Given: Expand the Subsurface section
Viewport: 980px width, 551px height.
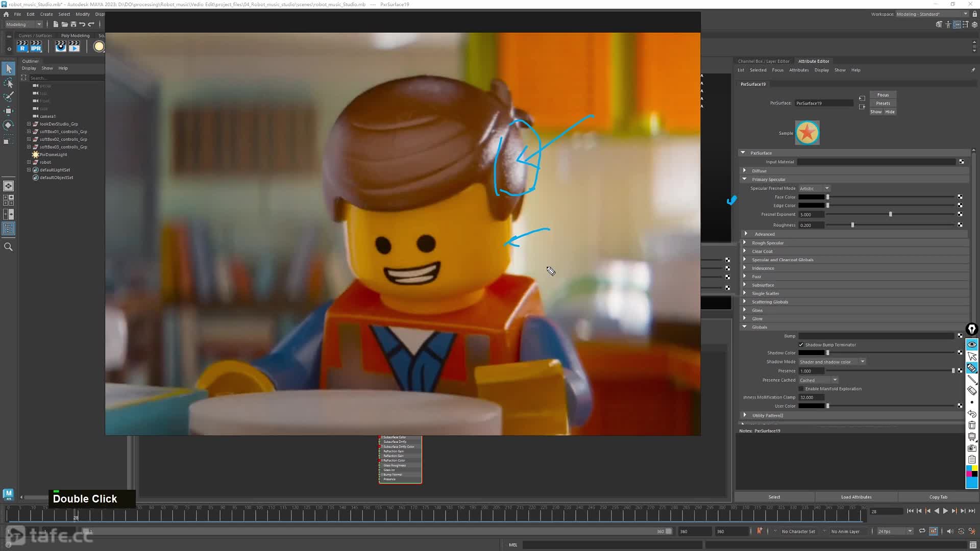Looking at the screenshot, I should click(x=744, y=285).
